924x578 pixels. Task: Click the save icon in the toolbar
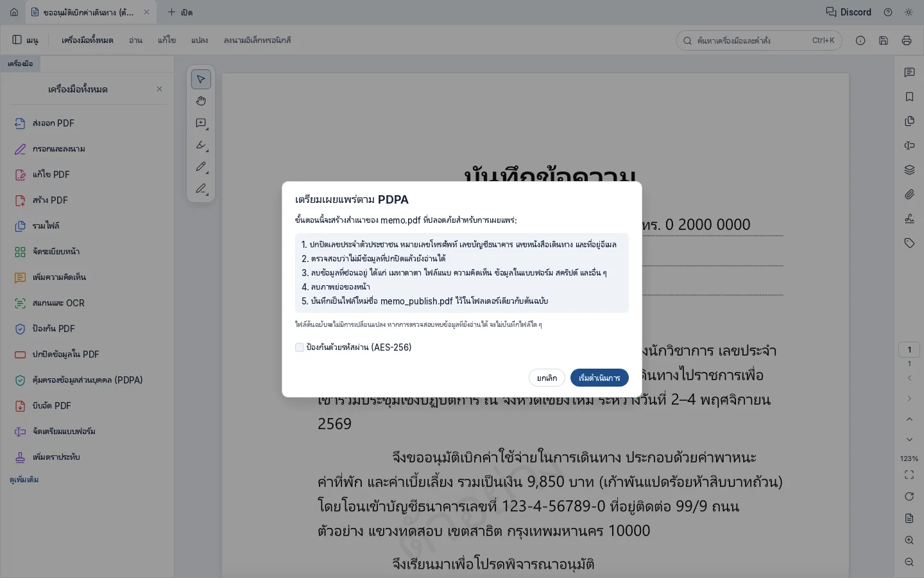(x=884, y=40)
